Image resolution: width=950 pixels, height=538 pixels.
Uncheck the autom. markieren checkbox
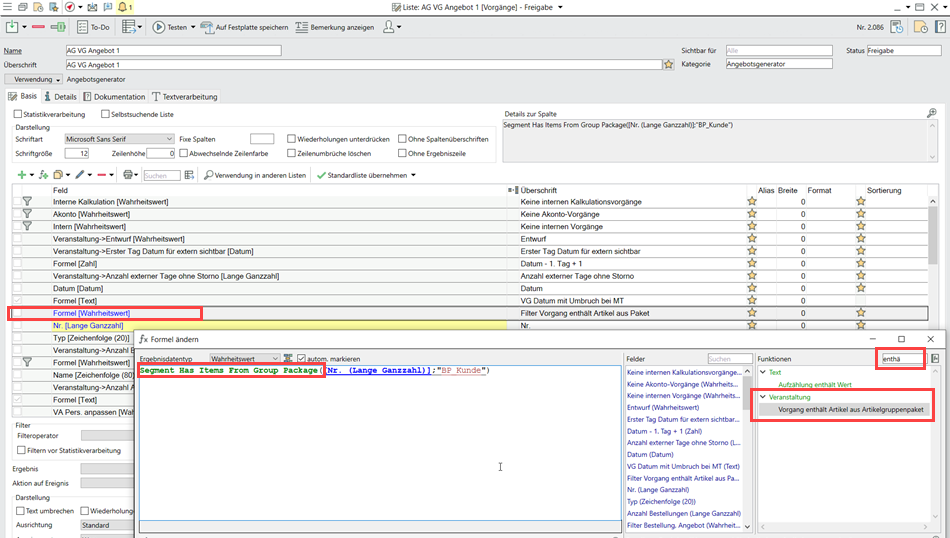point(302,358)
